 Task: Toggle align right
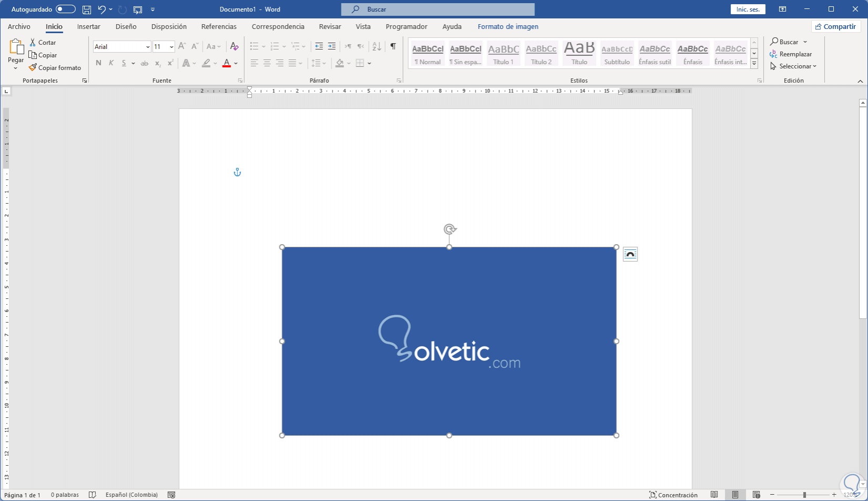tap(279, 63)
